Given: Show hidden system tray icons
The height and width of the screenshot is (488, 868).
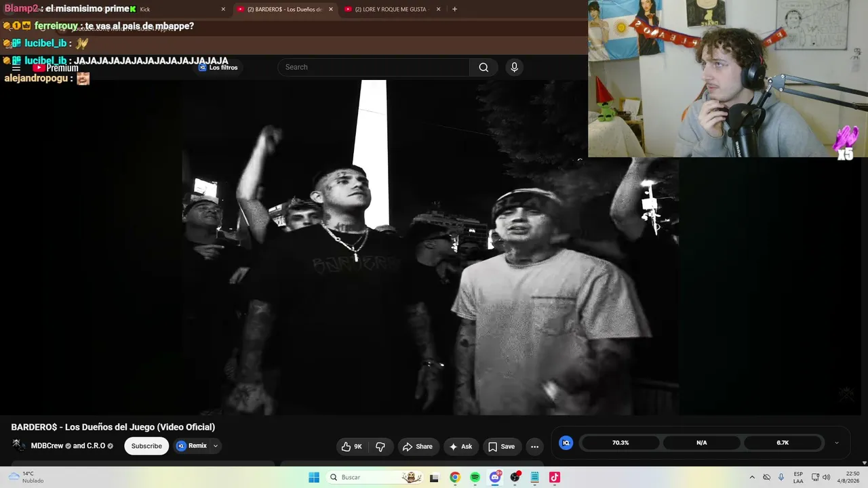Looking at the screenshot, I should (x=752, y=477).
